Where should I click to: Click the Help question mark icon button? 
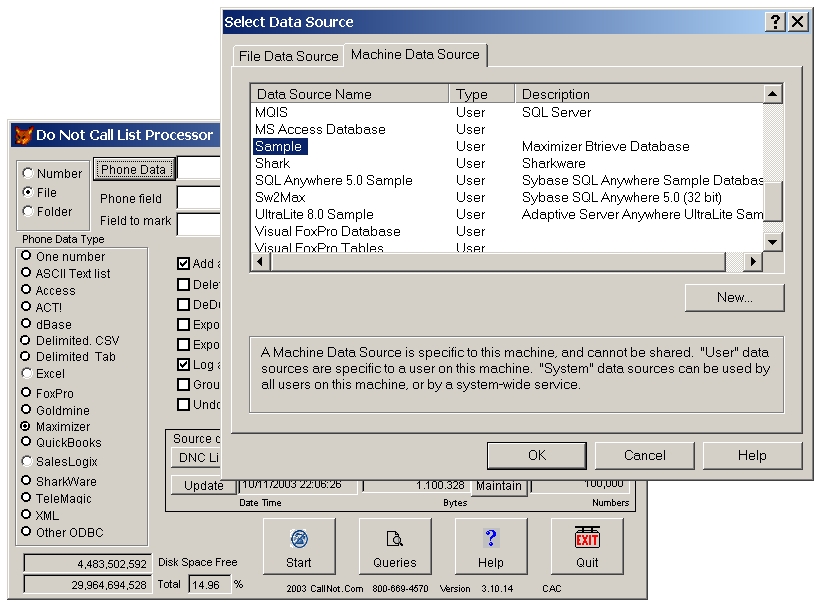coord(491,546)
